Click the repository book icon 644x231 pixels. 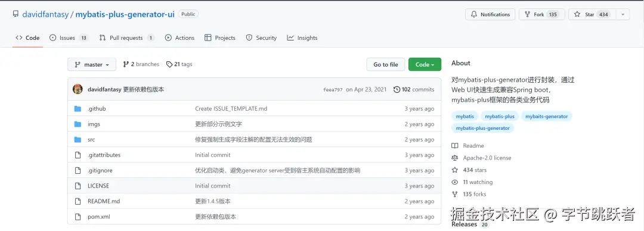point(16,14)
